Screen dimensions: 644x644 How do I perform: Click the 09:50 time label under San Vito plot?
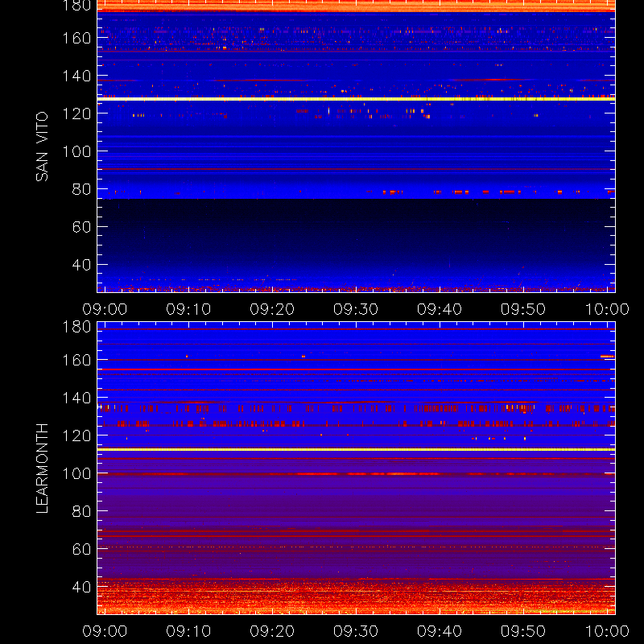522,309
